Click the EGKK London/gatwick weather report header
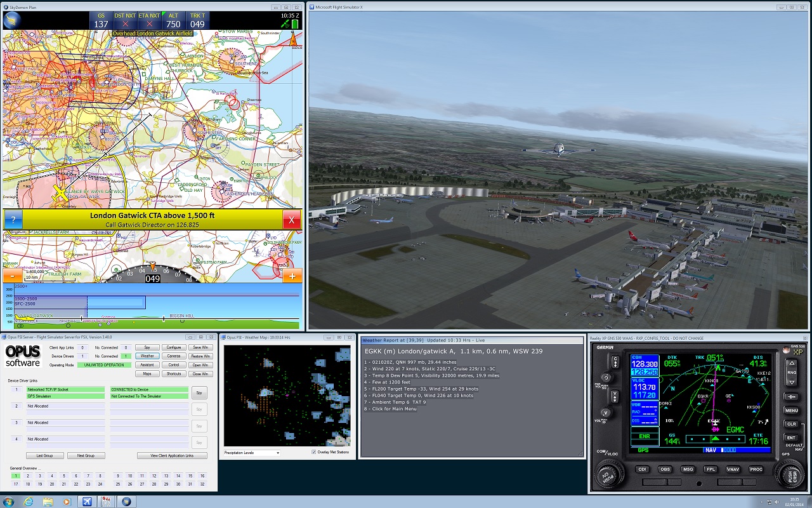 click(x=454, y=351)
